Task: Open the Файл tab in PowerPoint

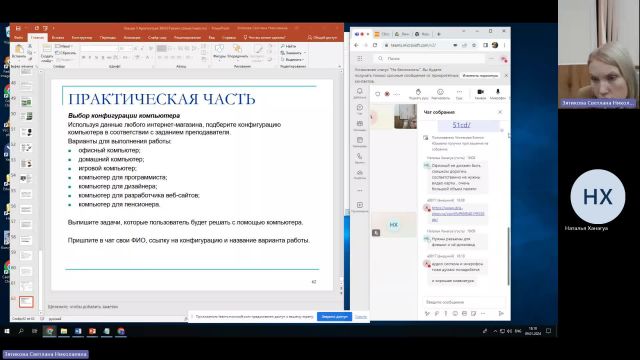Action: [19, 38]
